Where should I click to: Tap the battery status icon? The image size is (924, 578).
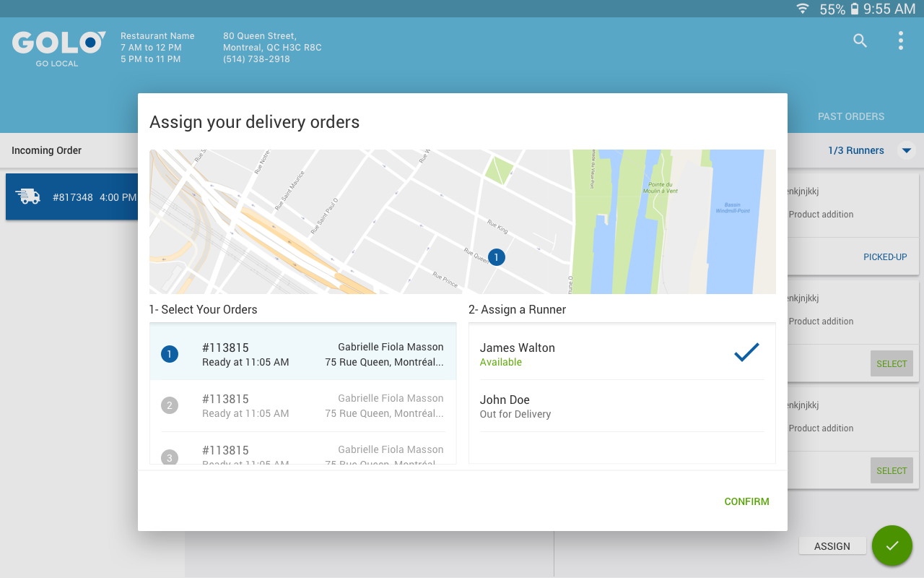(855, 9)
